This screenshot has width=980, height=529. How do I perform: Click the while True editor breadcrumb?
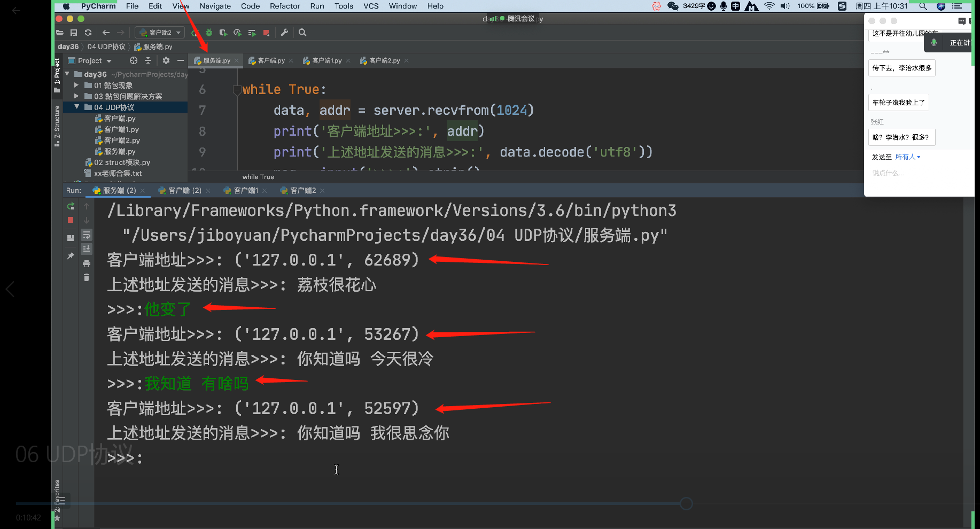[x=258, y=177]
